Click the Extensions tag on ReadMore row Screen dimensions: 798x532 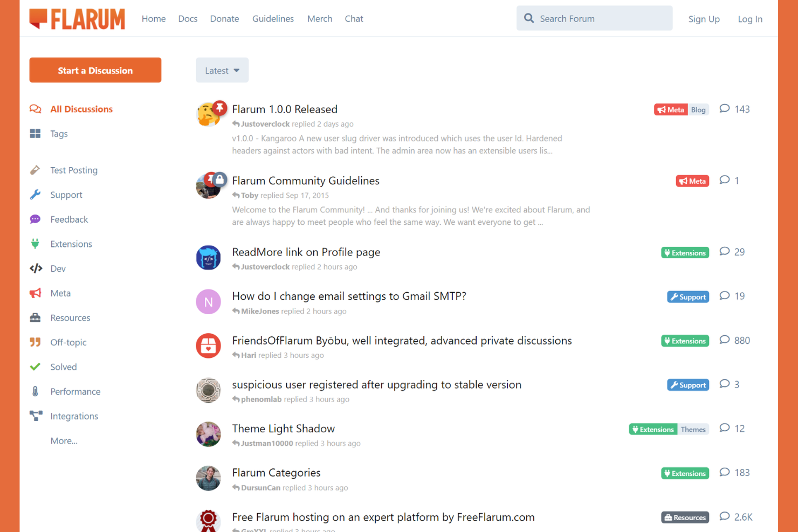685,253
